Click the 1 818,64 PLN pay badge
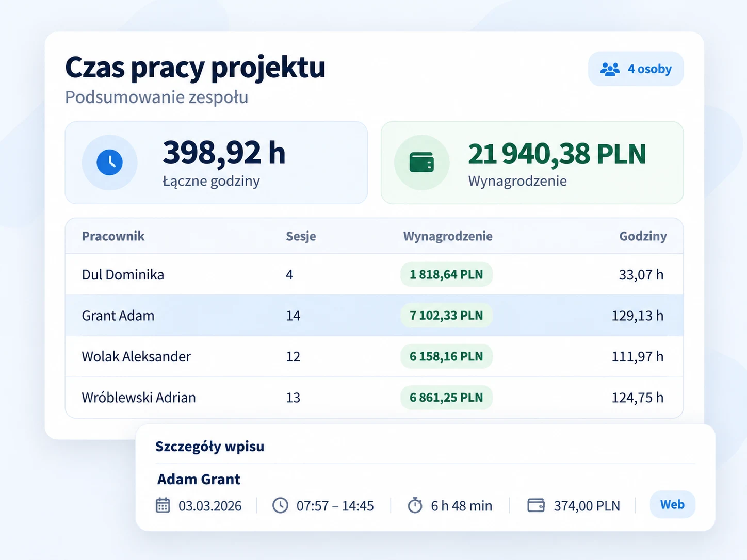 coord(446,274)
